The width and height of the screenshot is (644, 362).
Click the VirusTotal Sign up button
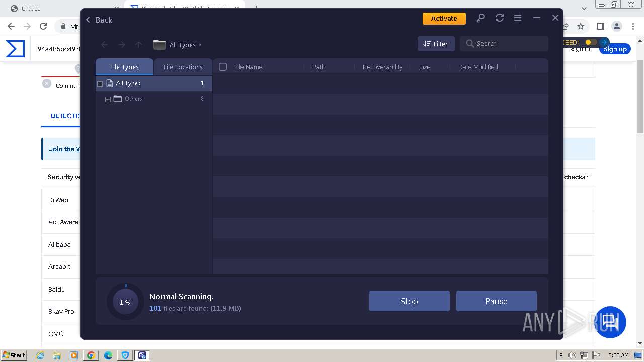[615, 49]
